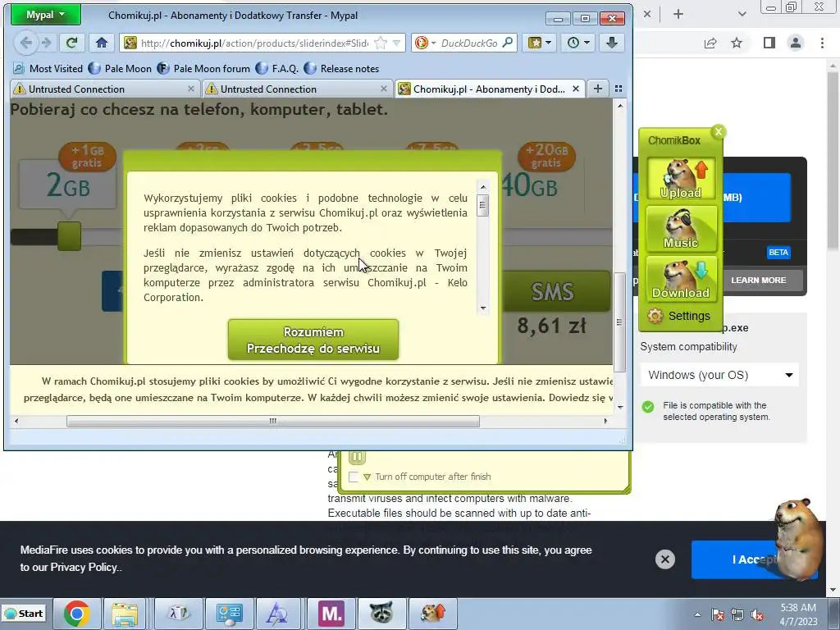Open the Mypal raccoon taskbar icon
This screenshot has width=840, height=630.
click(x=381, y=614)
